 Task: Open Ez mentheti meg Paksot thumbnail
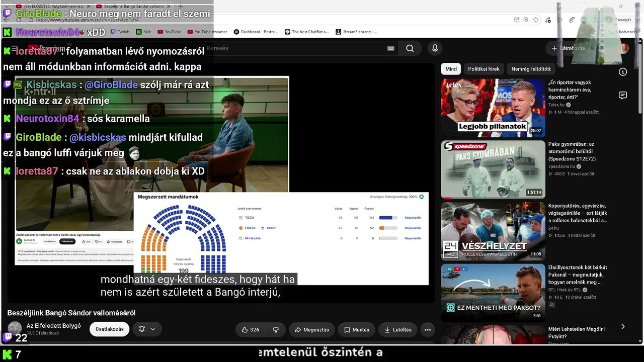493,293
